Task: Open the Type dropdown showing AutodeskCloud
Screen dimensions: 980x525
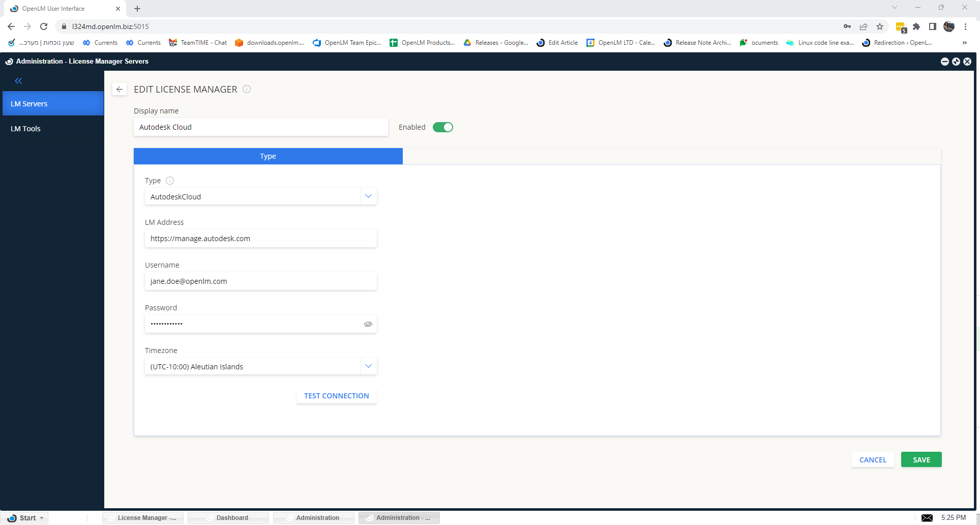Action: pyautogui.click(x=368, y=196)
